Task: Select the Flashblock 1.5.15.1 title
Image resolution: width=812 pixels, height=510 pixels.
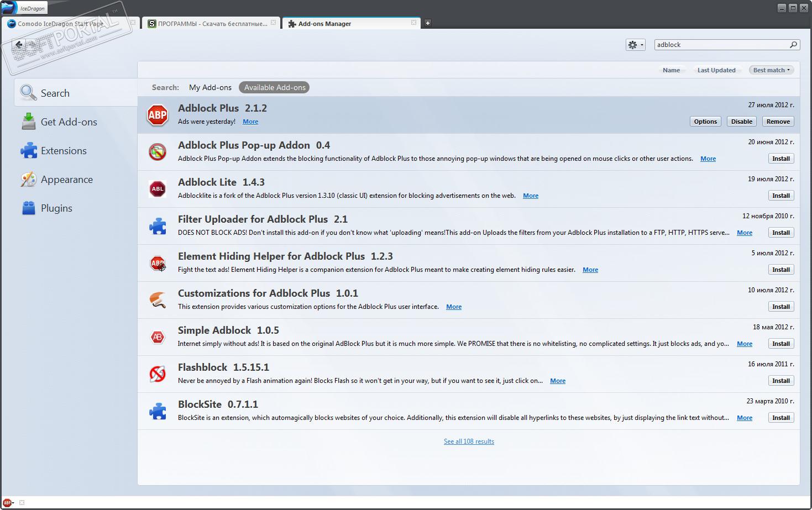Action: (x=223, y=367)
